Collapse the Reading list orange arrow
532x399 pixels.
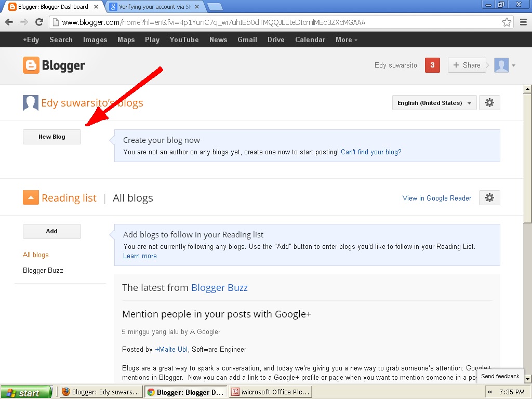pyautogui.click(x=31, y=197)
